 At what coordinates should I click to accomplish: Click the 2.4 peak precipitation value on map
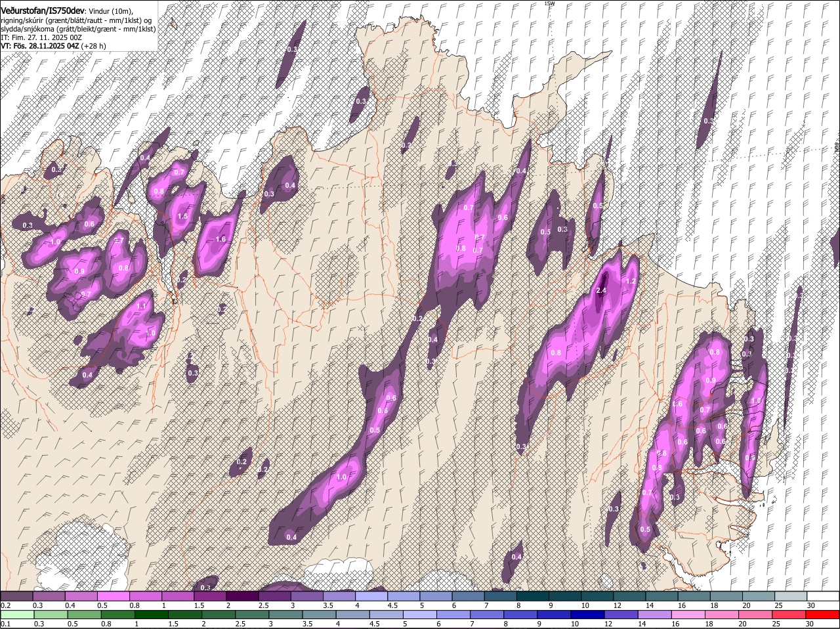[x=602, y=291]
